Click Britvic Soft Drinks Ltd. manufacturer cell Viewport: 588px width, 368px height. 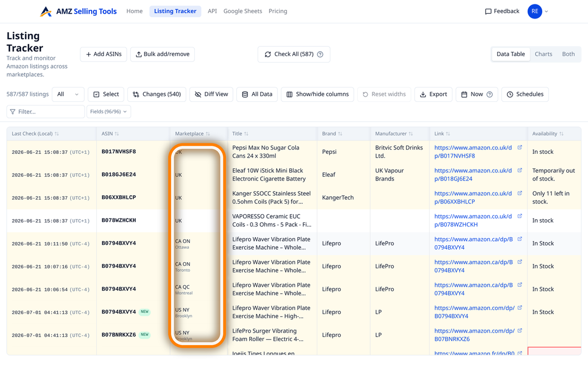point(399,152)
